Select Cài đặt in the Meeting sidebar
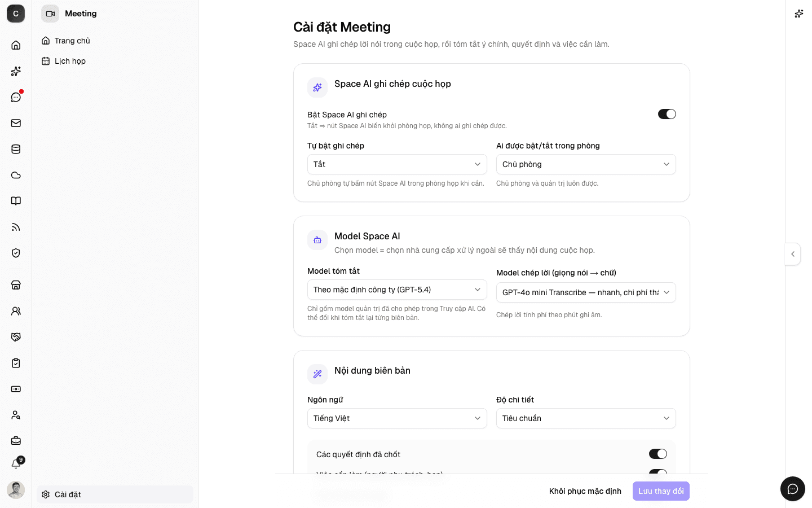 (115, 494)
